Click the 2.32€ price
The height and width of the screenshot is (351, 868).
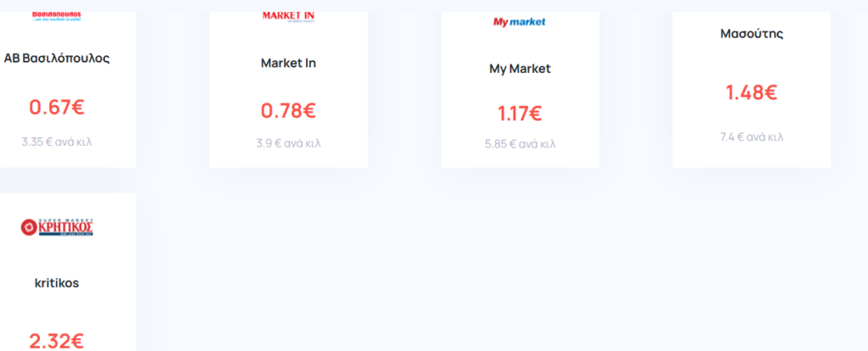pyautogui.click(x=57, y=341)
